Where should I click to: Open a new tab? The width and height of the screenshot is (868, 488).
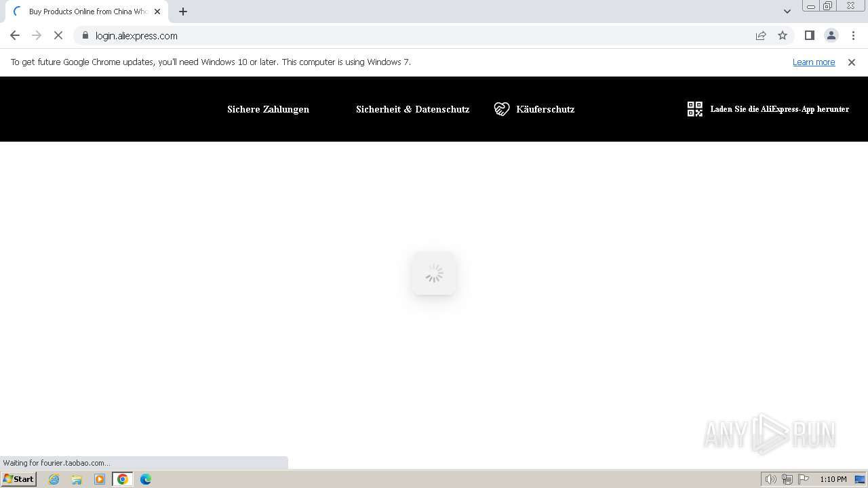183,12
